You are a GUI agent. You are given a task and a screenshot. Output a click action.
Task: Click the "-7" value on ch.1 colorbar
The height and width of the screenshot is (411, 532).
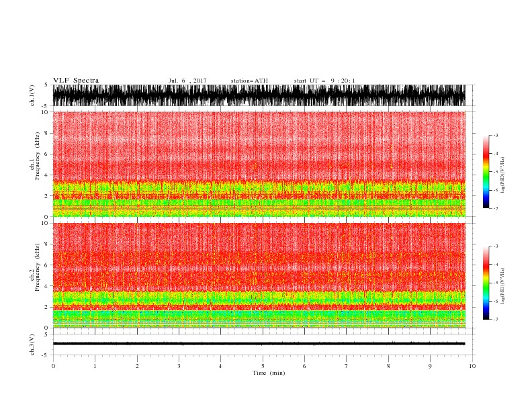pyautogui.click(x=496, y=208)
